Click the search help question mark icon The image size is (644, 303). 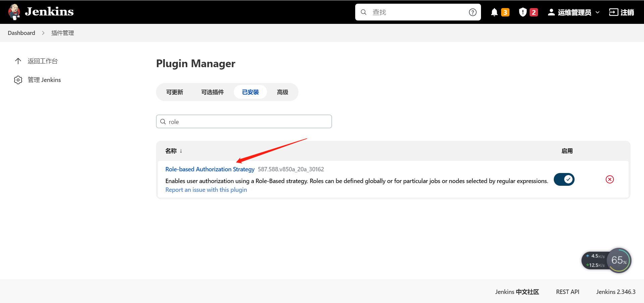[x=473, y=12]
